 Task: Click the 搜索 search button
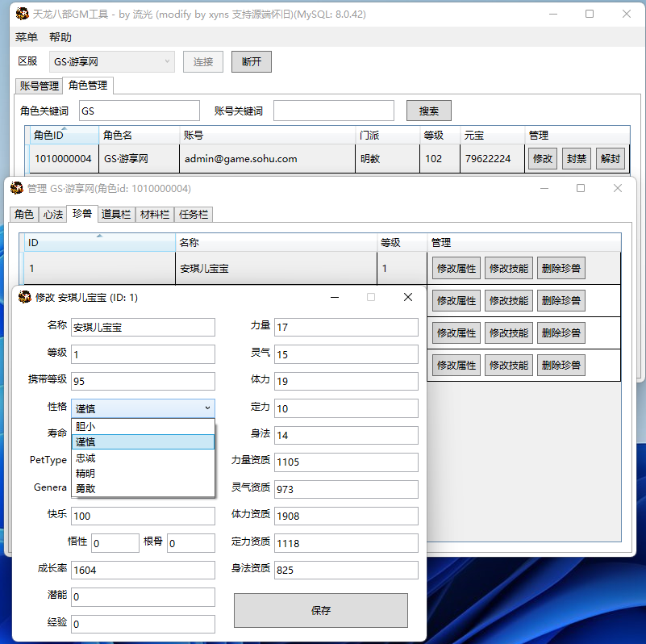[x=428, y=111]
